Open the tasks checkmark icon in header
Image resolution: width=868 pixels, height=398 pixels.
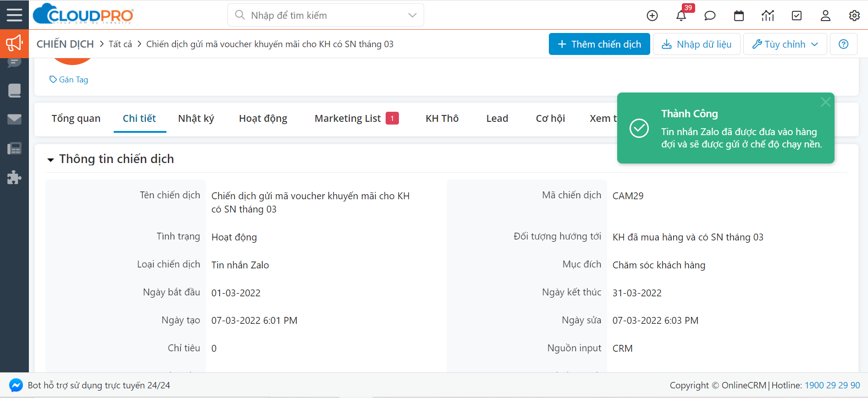tap(797, 16)
